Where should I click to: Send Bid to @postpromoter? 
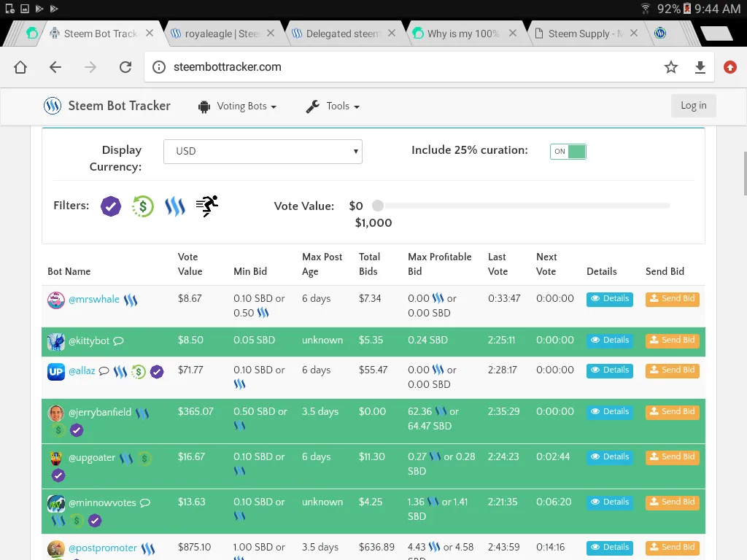point(672,548)
